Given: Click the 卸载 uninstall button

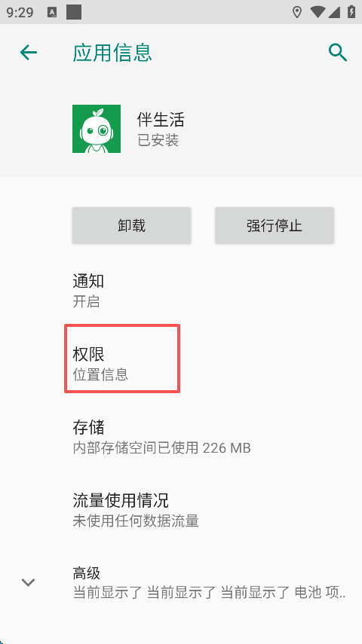Looking at the screenshot, I should click(x=132, y=225).
